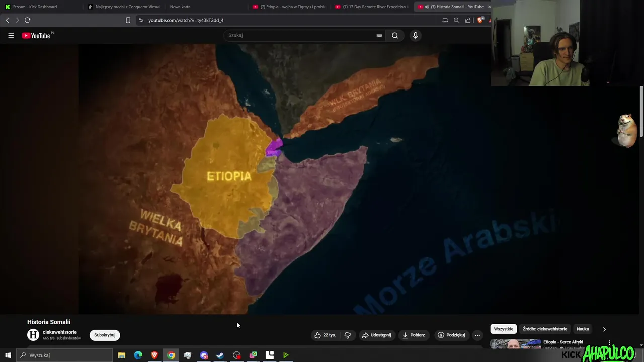Open ciekawehistorie channel name link
The height and width of the screenshot is (362, 644).
(x=60, y=332)
